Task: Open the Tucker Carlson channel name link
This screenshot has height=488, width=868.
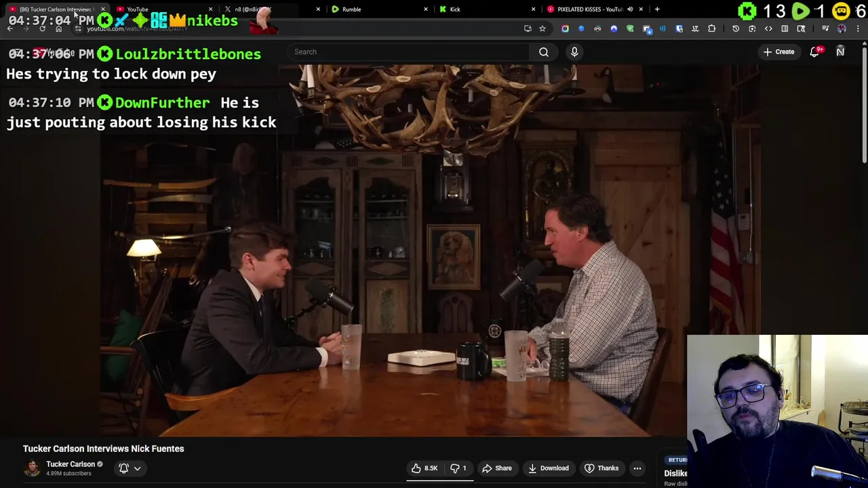Action: [71, 464]
